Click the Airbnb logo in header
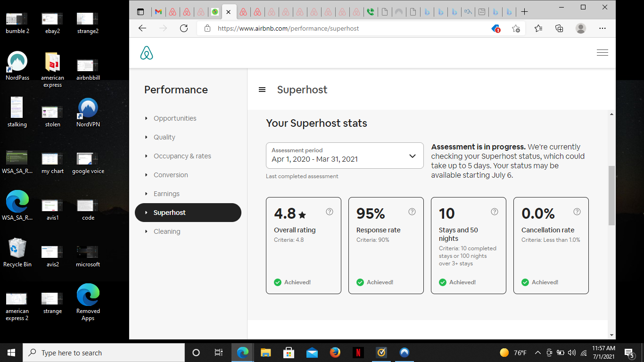The width and height of the screenshot is (644, 362). pyautogui.click(x=147, y=53)
